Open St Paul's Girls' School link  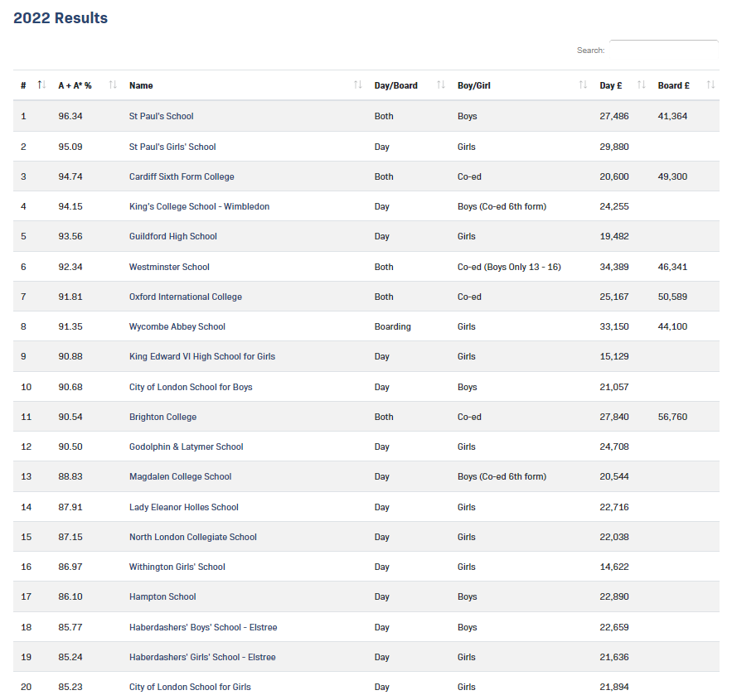[172, 147]
